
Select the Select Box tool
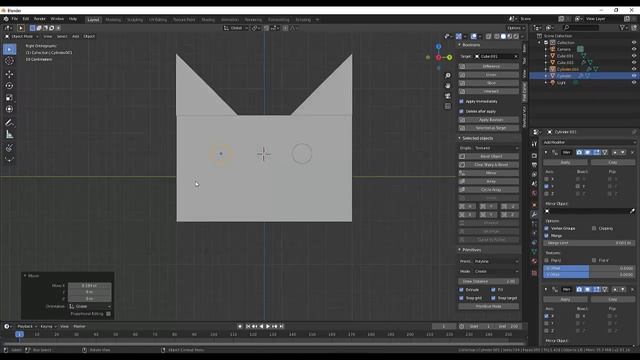coord(9,49)
